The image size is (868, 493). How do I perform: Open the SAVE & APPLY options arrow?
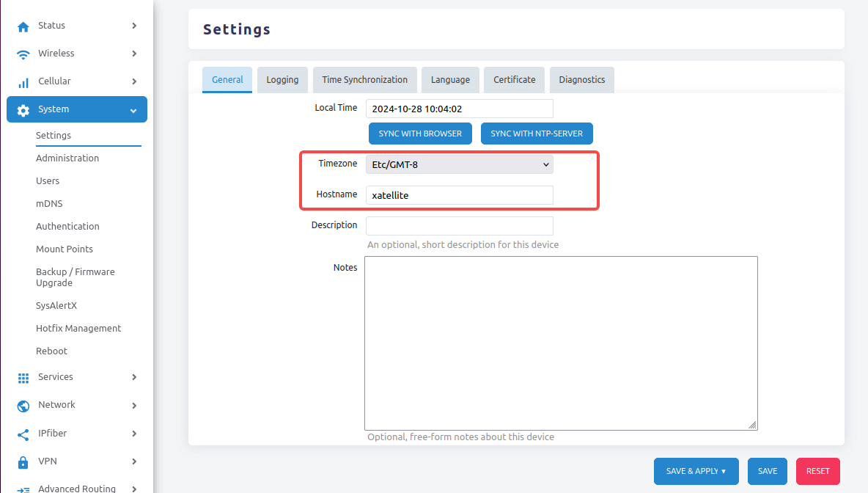pos(723,471)
